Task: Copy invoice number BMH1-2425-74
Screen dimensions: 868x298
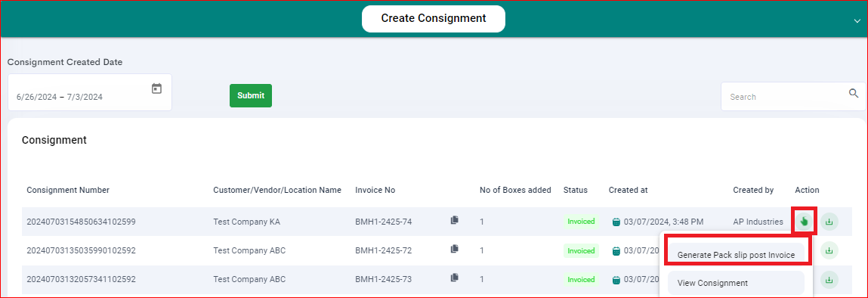Action: pyautogui.click(x=455, y=220)
